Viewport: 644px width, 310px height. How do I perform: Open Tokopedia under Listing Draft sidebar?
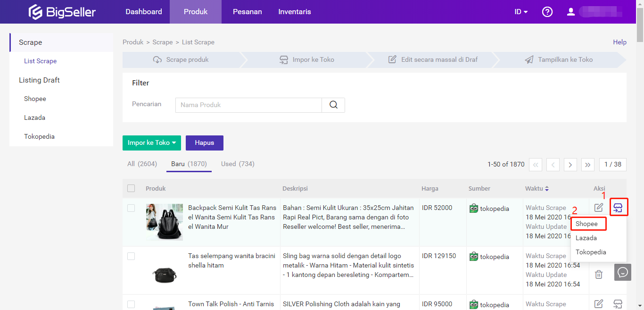pos(39,136)
